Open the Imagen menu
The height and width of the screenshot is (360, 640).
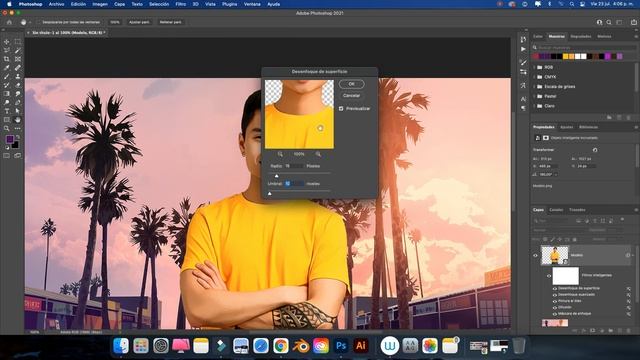click(100, 4)
